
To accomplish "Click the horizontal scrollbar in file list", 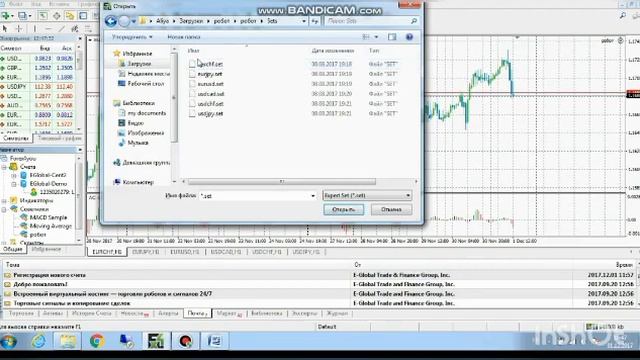I will (282, 182).
